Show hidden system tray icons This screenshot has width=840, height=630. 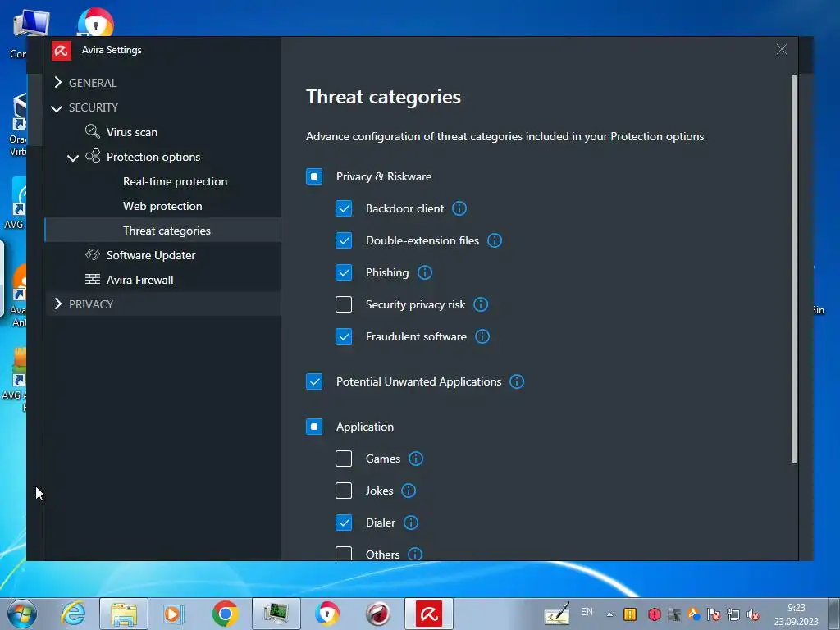(609, 614)
